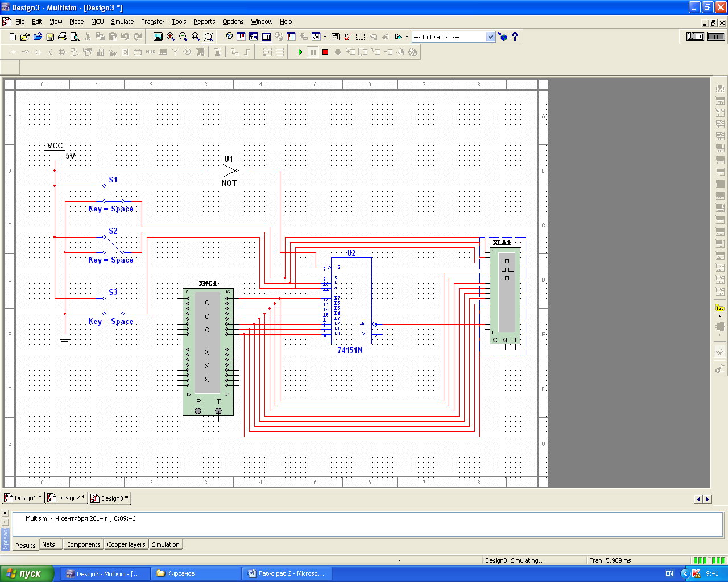Open print preview
The height and width of the screenshot is (582, 728).
[x=75, y=36]
